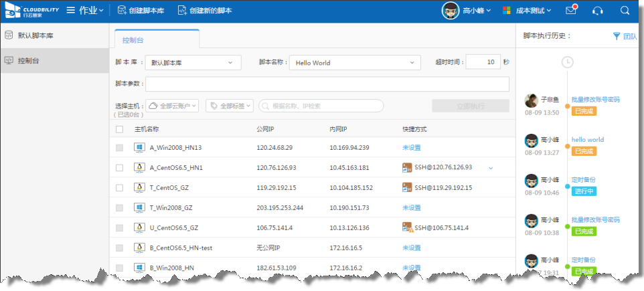Open the 全部云账户 cloud account dropdown
This screenshot has height=291, width=644.
click(172, 106)
